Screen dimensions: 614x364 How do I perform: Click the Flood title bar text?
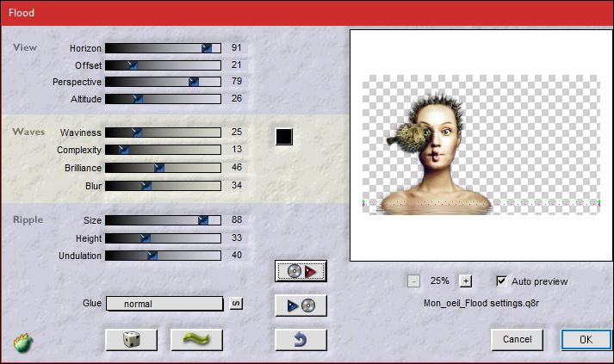[22, 13]
